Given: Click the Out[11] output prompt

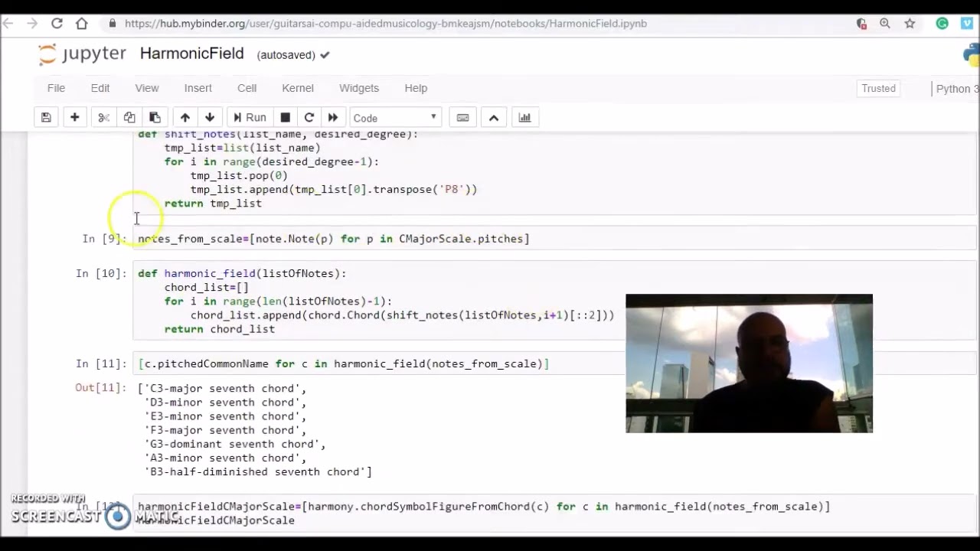Looking at the screenshot, I should pyautogui.click(x=100, y=388).
